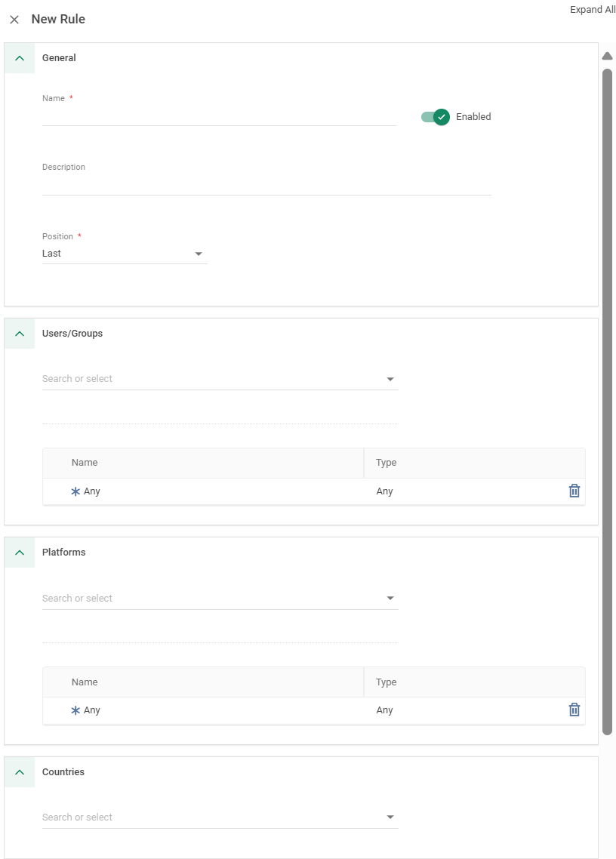The height and width of the screenshot is (859, 616).
Task: Collapse the Platforms section
Action: [x=20, y=553]
